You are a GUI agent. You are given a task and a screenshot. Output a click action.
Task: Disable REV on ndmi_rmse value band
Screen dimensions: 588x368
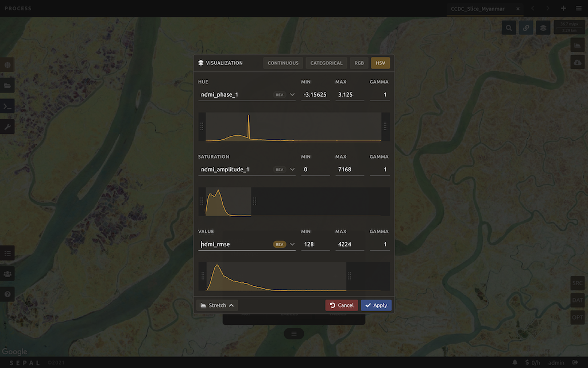tap(280, 244)
